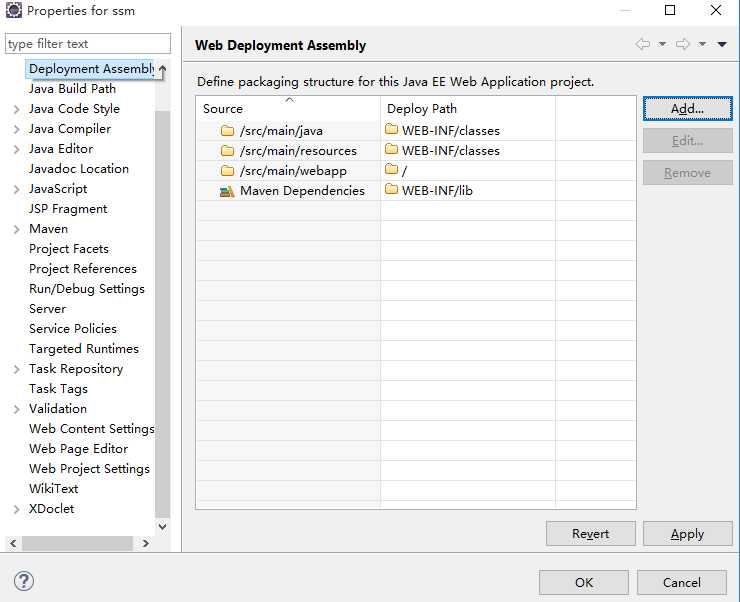This screenshot has width=740, height=602.
Task: Click the Apply button
Action: pyautogui.click(x=687, y=534)
